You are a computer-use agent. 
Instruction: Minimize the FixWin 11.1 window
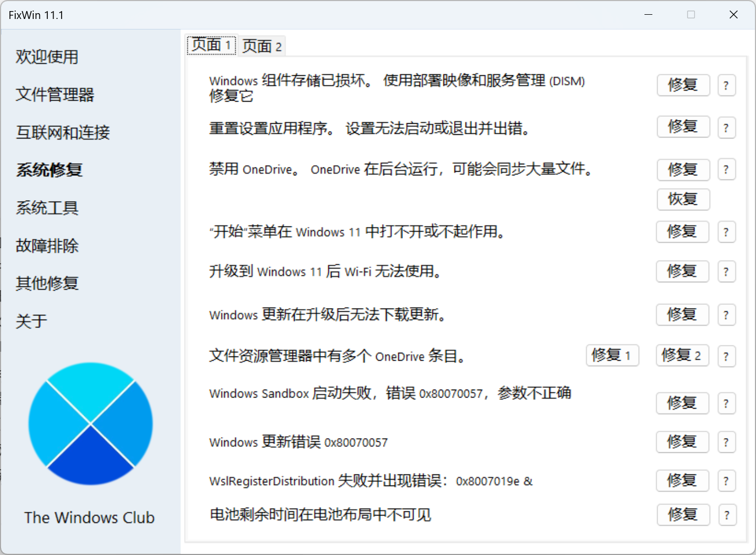click(x=649, y=15)
